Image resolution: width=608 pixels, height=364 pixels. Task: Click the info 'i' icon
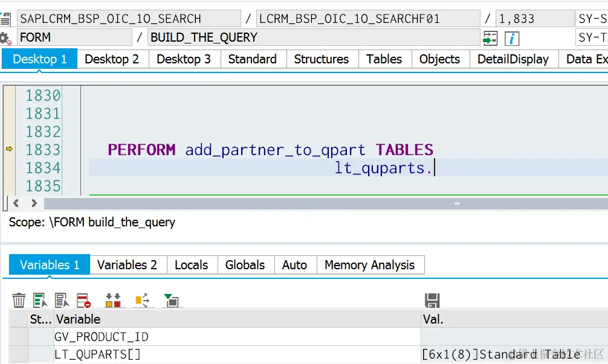(512, 39)
